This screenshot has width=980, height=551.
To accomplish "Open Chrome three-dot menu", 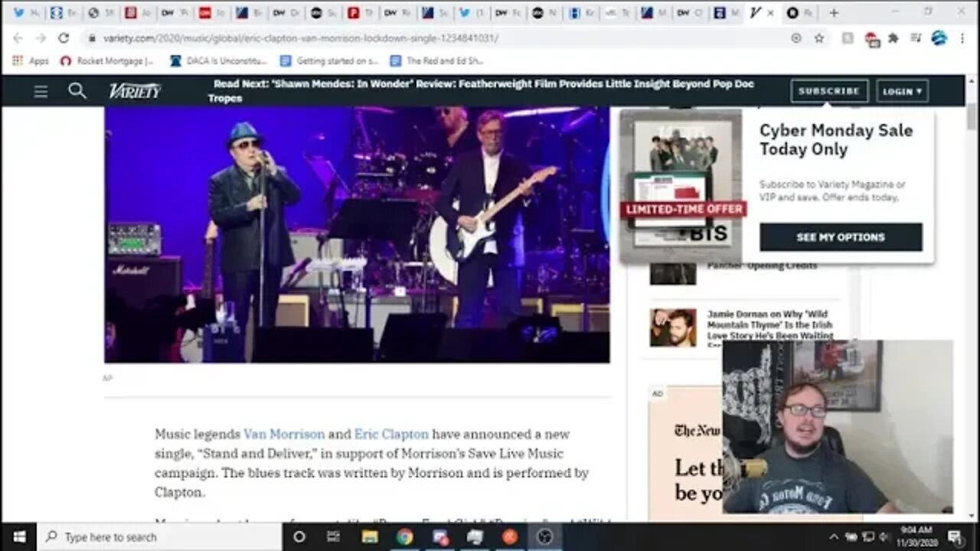I will [x=963, y=37].
